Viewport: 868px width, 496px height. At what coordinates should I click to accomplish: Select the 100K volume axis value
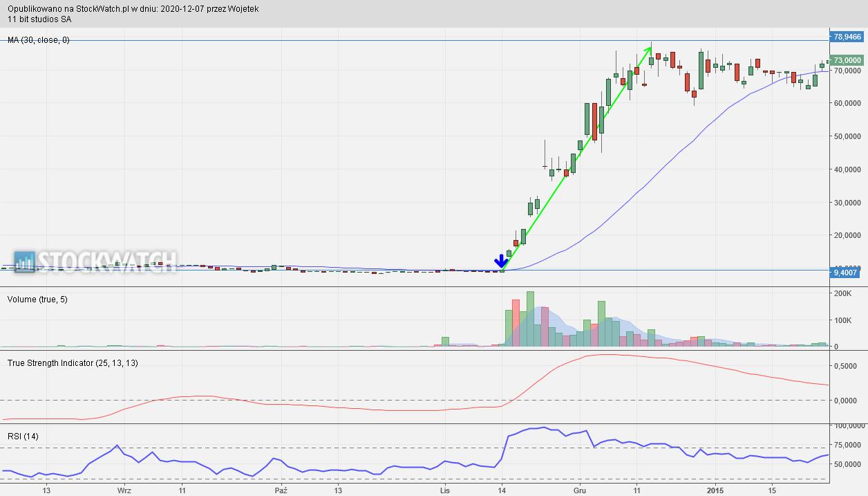(842, 320)
